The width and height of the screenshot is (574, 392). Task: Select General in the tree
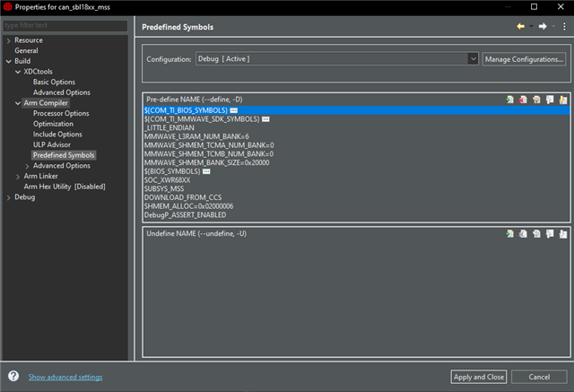(26, 50)
